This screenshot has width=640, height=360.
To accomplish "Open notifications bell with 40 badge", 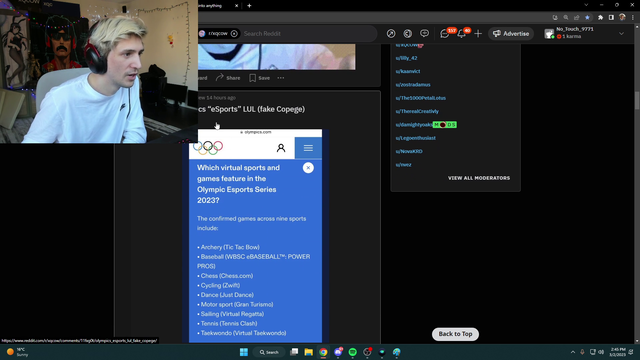I will [x=462, y=33].
